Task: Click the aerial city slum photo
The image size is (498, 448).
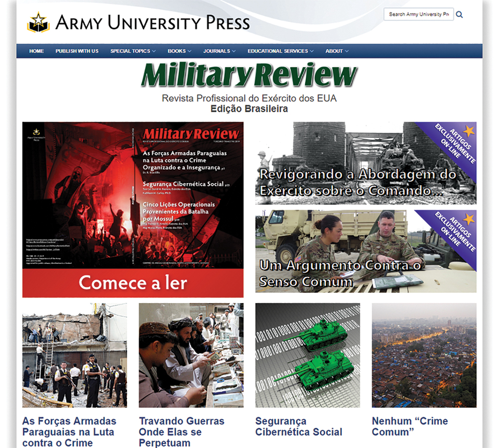Action: 424,355
